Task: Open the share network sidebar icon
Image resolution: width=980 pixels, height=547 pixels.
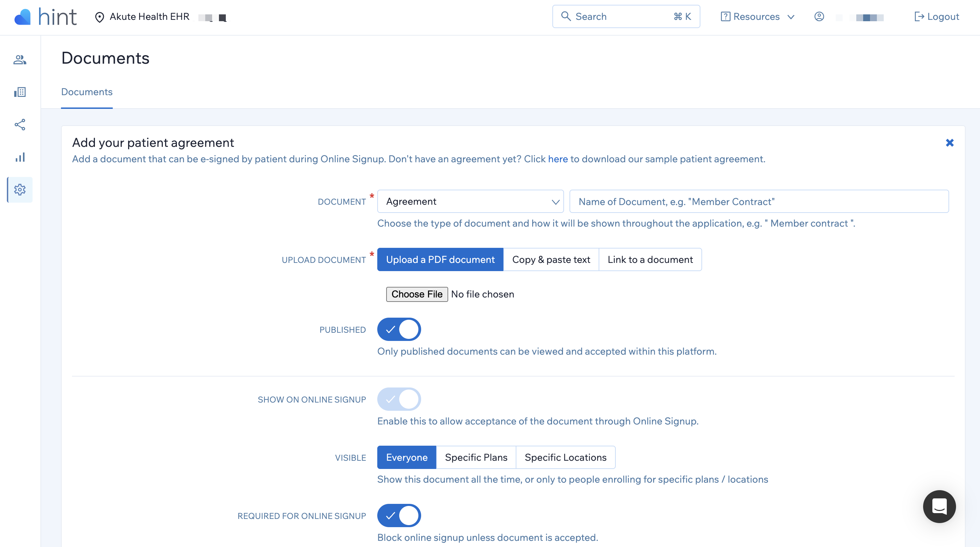Action: (x=20, y=125)
